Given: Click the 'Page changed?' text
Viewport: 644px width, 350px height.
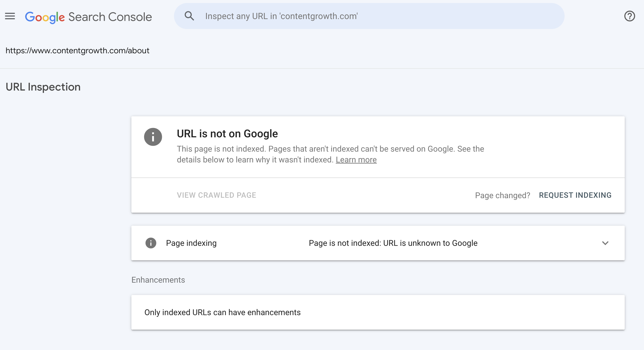Looking at the screenshot, I should 502,195.
